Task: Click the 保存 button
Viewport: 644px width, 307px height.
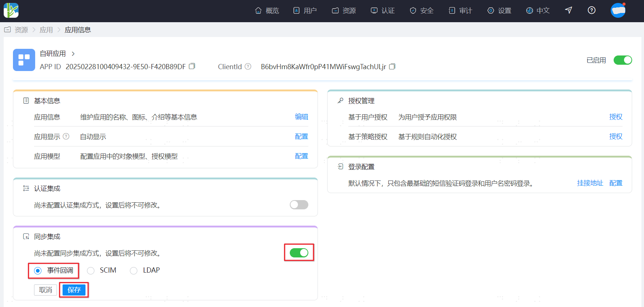Action: pyautogui.click(x=74, y=290)
